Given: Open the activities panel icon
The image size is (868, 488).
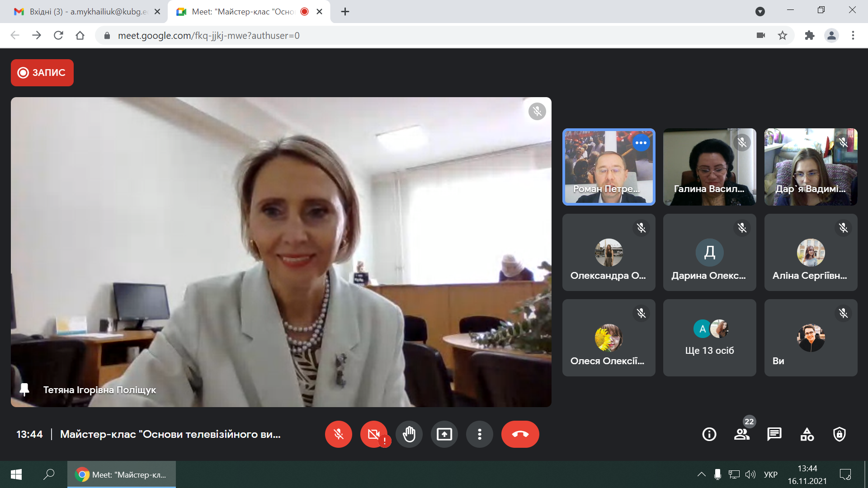Looking at the screenshot, I should point(807,434).
